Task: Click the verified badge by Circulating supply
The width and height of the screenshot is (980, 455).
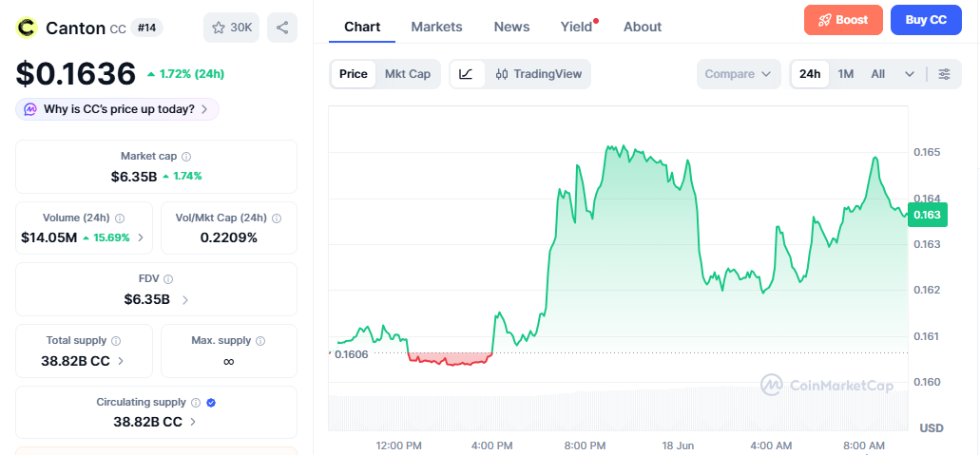Action: [211, 403]
